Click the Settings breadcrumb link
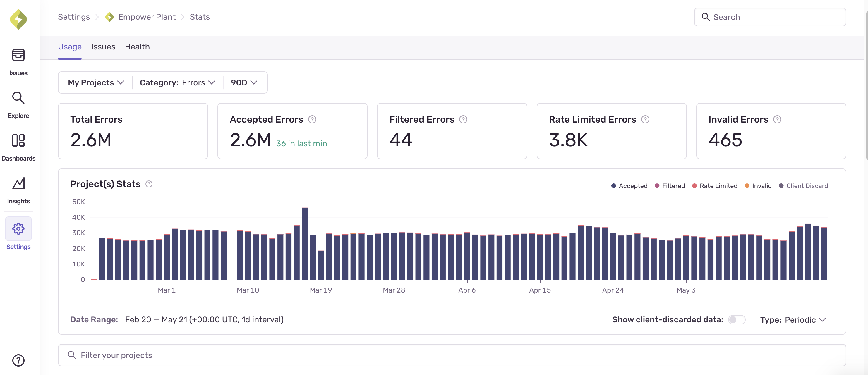Screen dimensions: 868x375 tap(74, 17)
